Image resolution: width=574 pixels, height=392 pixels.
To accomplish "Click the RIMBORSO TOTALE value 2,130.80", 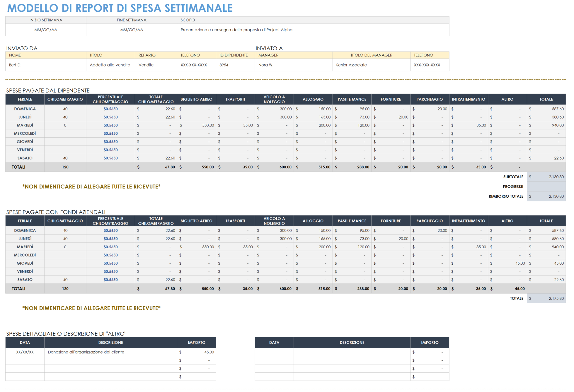I will (x=546, y=196).
